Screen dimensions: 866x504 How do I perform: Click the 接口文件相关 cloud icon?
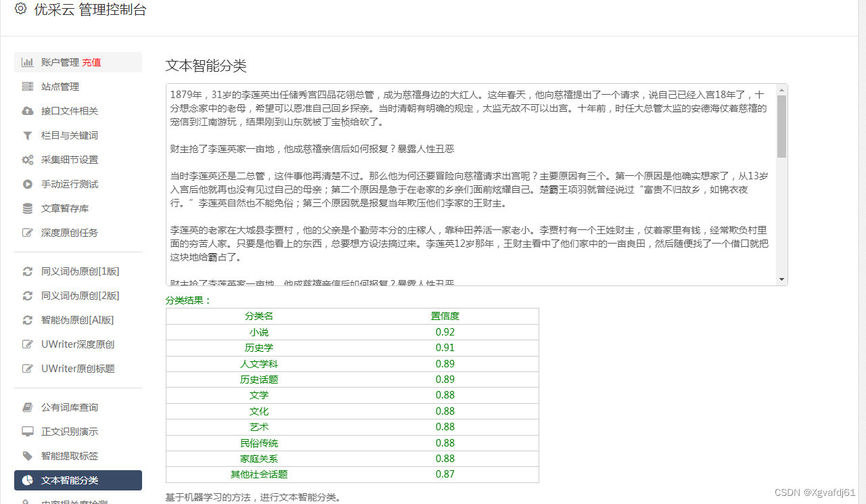coord(27,111)
